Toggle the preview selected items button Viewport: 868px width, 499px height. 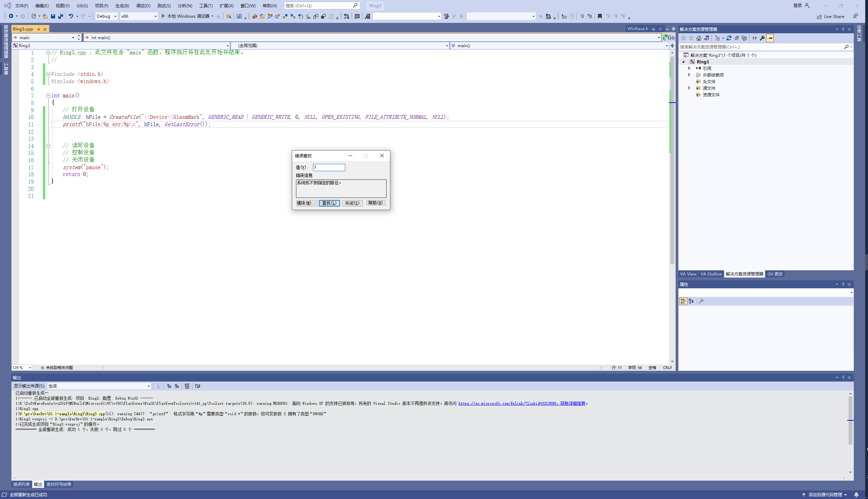coord(770,38)
